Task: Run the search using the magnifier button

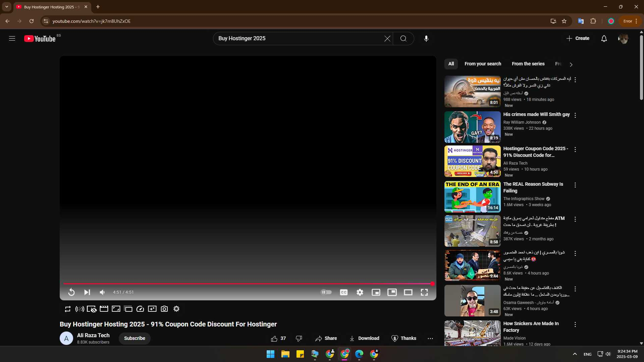Action: (x=403, y=39)
